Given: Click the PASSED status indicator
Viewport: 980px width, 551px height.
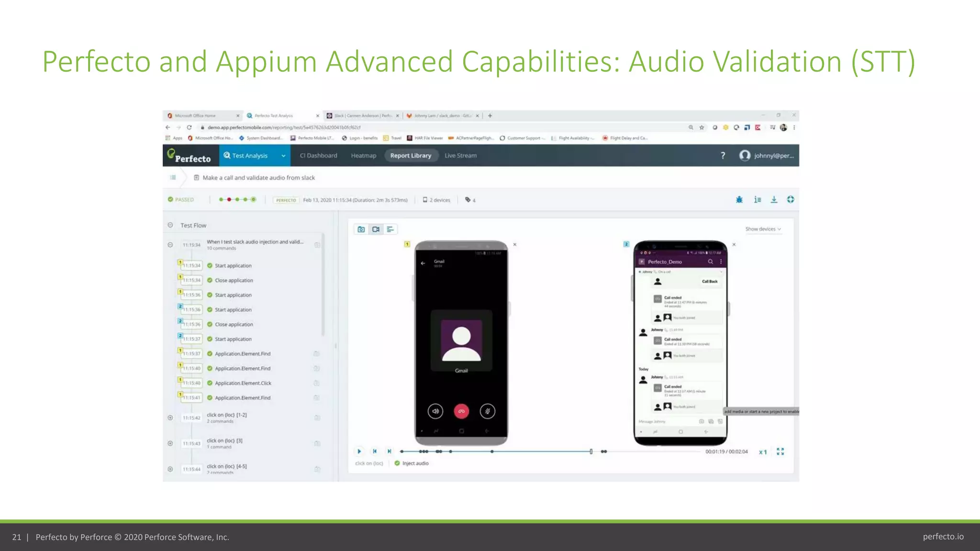Looking at the screenshot, I should click(x=181, y=199).
